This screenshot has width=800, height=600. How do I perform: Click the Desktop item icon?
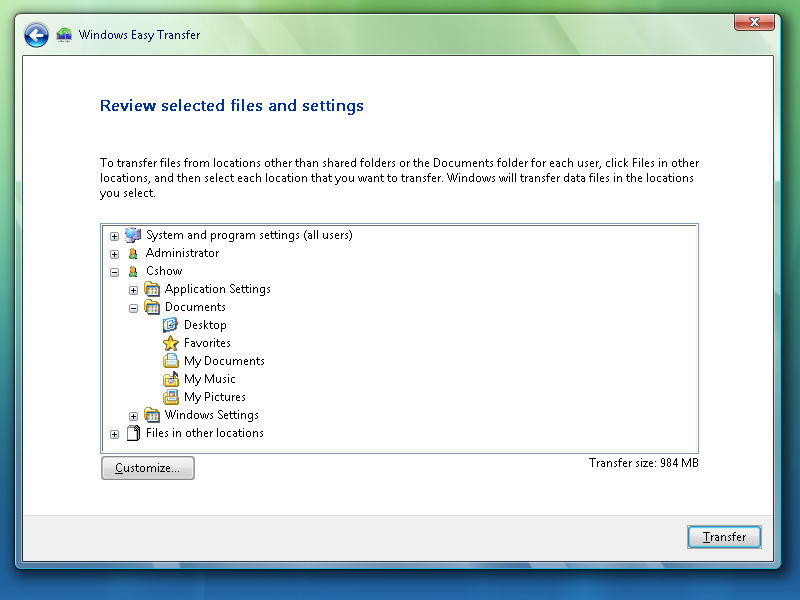tap(170, 325)
